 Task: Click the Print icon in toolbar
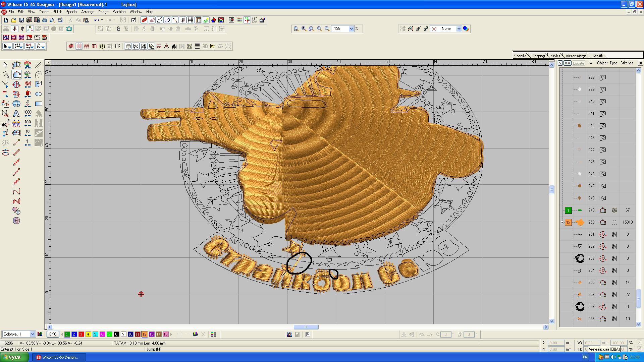45,20
